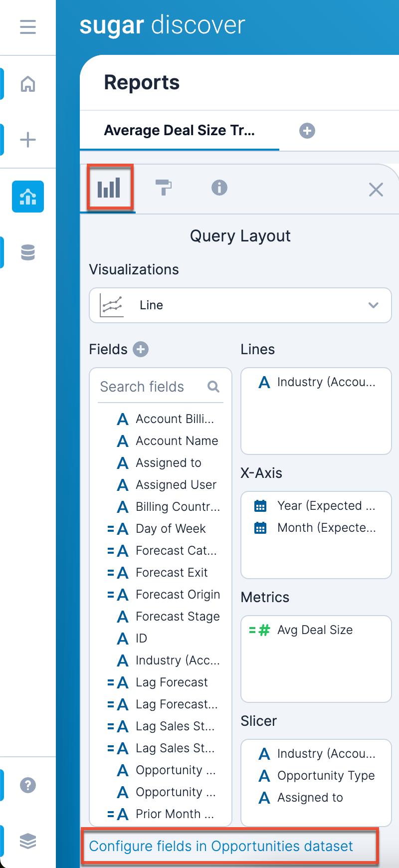This screenshot has height=868, width=399.
Task: Open the info properties tab
Action: pos(219,188)
